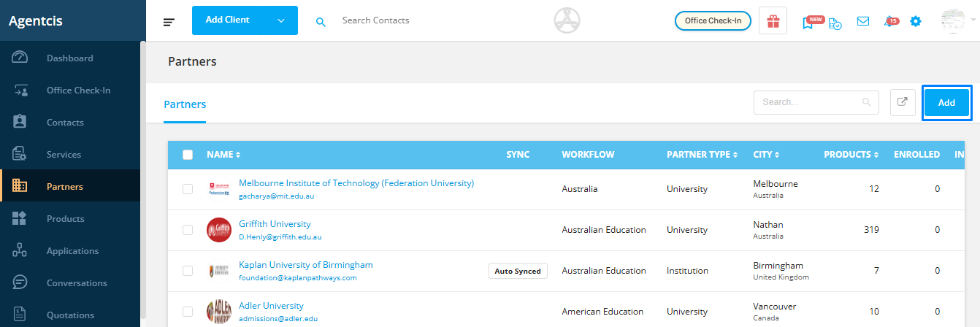Click the Partners building icon in sidebar
The height and width of the screenshot is (327, 980).
click(x=20, y=186)
